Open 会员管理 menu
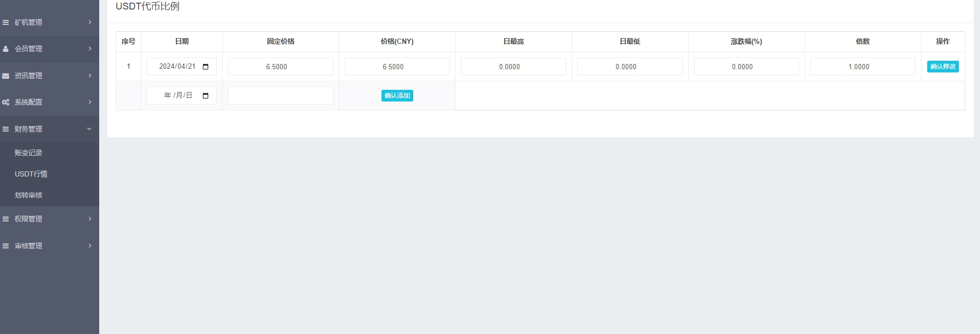 (x=50, y=49)
